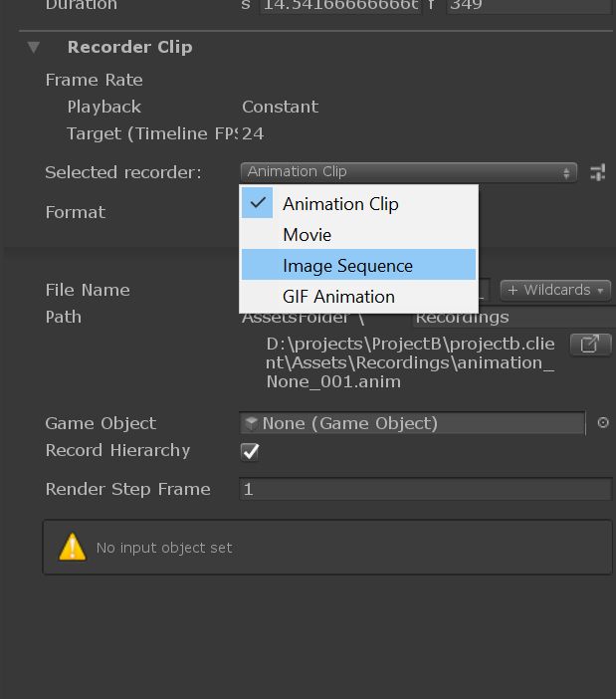This screenshot has height=699, width=616.
Task: Toggle the Record Hierarchy checkbox
Action: click(x=251, y=452)
